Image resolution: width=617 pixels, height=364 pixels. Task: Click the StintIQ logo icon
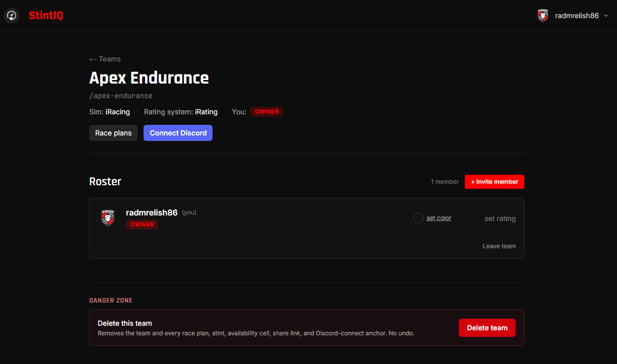pyautogui.click(x=12, y=16)
